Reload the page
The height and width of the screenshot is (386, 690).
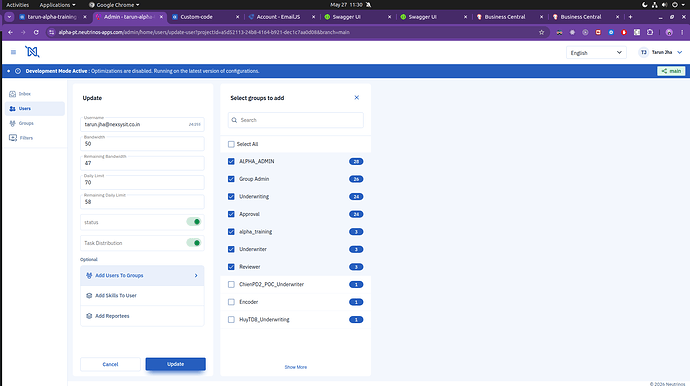[x=36, y=32]
